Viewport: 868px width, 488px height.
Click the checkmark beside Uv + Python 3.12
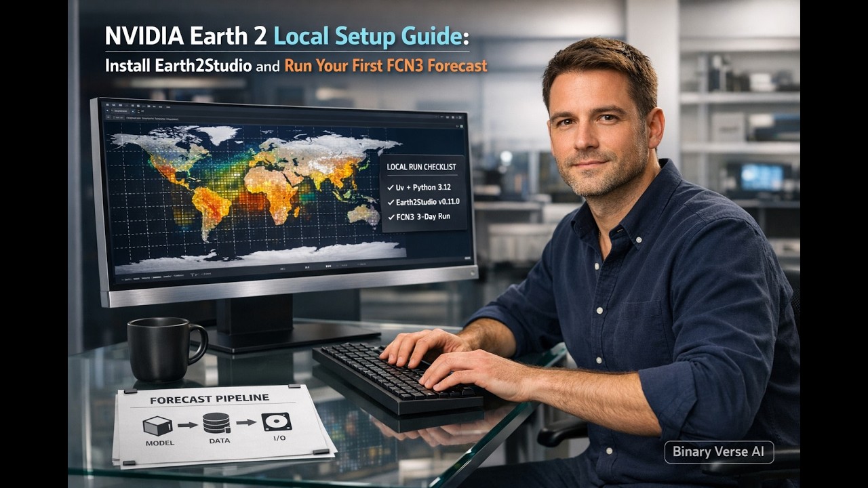tap(391, 186)
